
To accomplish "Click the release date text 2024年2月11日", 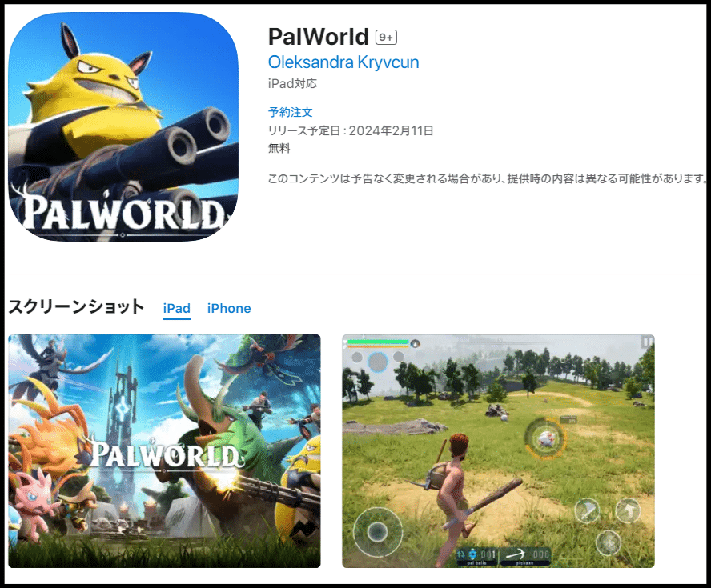I will [x=392, y=131].
